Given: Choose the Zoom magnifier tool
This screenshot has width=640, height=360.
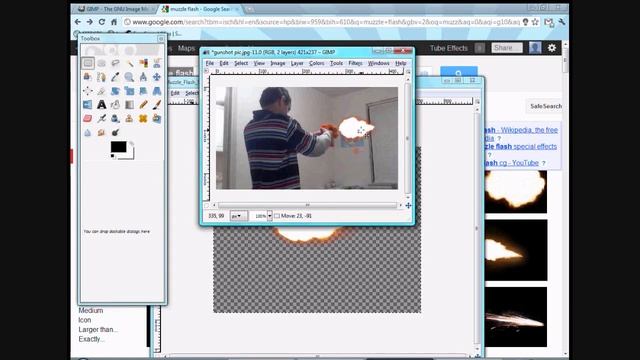Looking at the screenshot, I should [x=129, y=77].
